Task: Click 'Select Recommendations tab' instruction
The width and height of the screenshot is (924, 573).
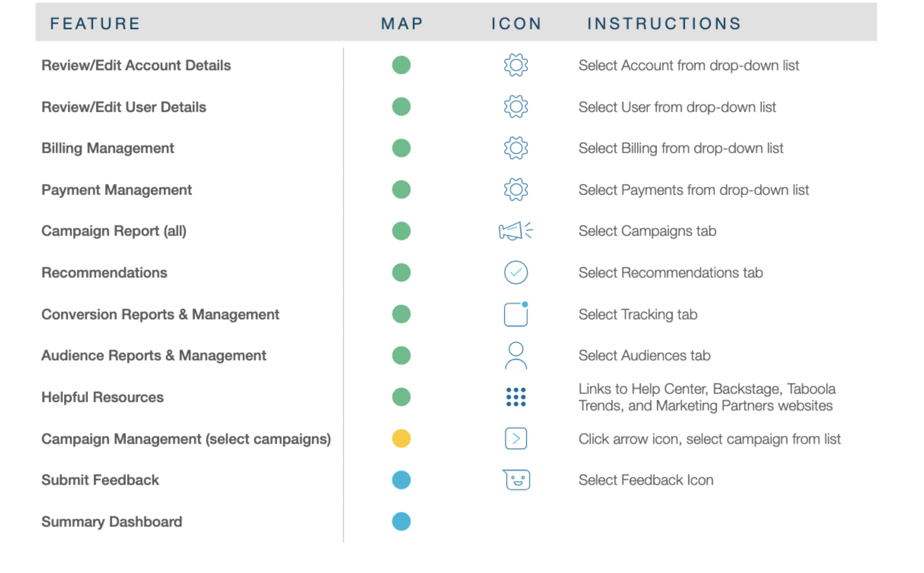Action: click(x=671, y=273)
